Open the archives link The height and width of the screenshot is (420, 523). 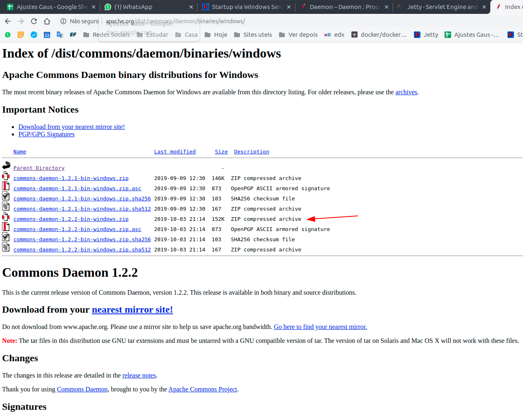click(406, 92)
